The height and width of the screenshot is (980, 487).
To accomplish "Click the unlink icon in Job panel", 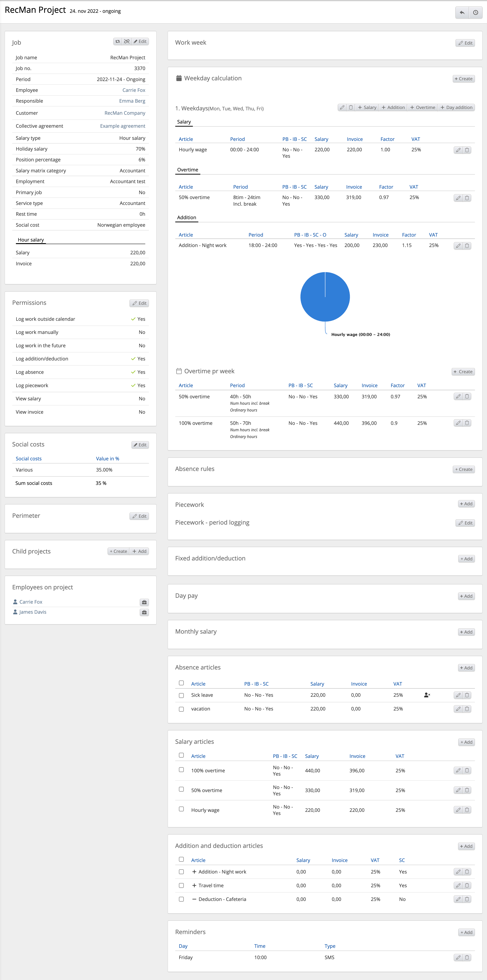I will [x=127, y=42].
